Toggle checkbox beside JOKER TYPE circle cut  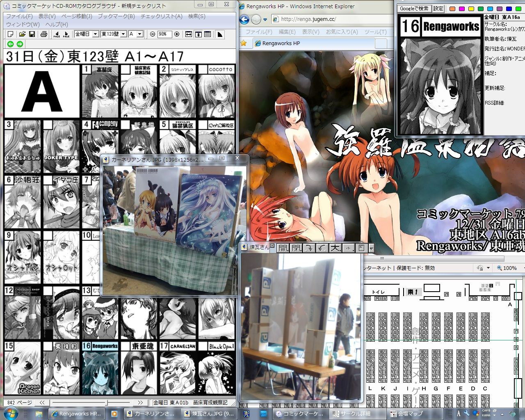48,124
